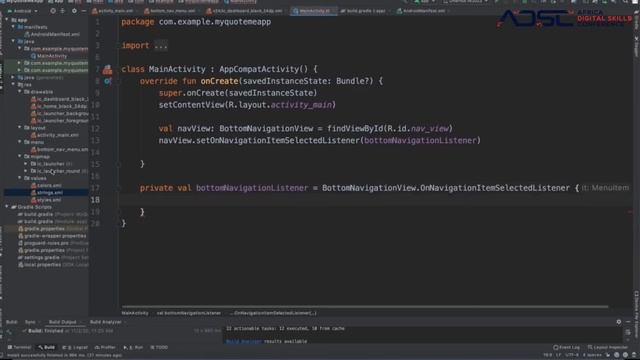640x360 pixels.
Task: Expand ic_launcher_round mipmap node
Action: pyautogui.click(x=26, y=171)
